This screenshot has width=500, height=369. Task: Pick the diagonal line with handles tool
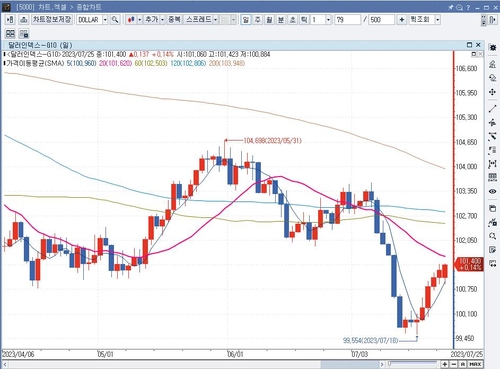[x=492, y=136]
